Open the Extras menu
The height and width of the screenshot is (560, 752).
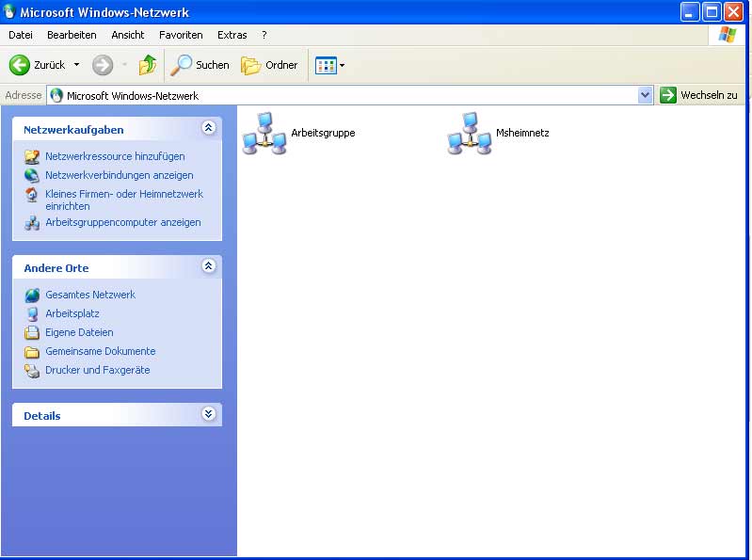click(232, 35)
